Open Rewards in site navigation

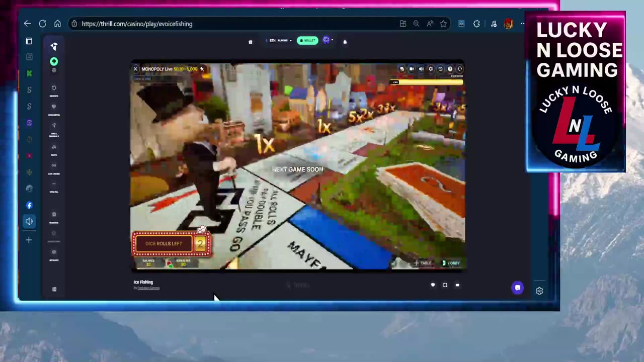(54, 217)
